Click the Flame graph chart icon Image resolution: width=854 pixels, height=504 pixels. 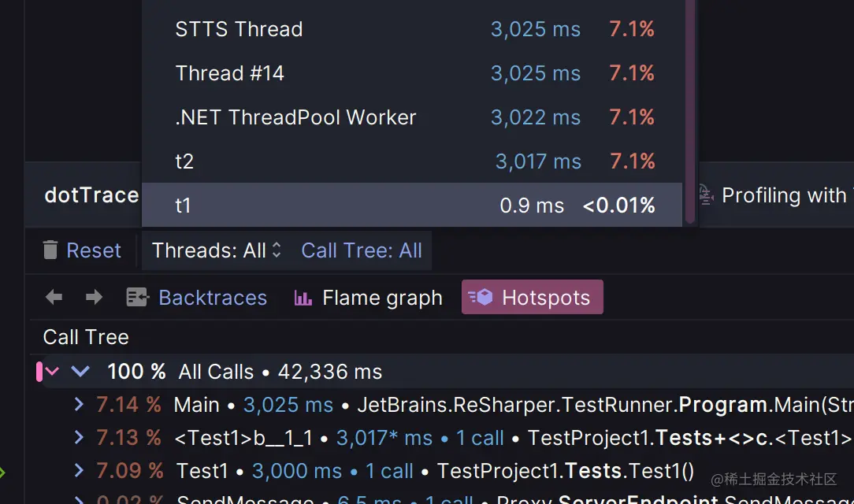coord(303,298)
